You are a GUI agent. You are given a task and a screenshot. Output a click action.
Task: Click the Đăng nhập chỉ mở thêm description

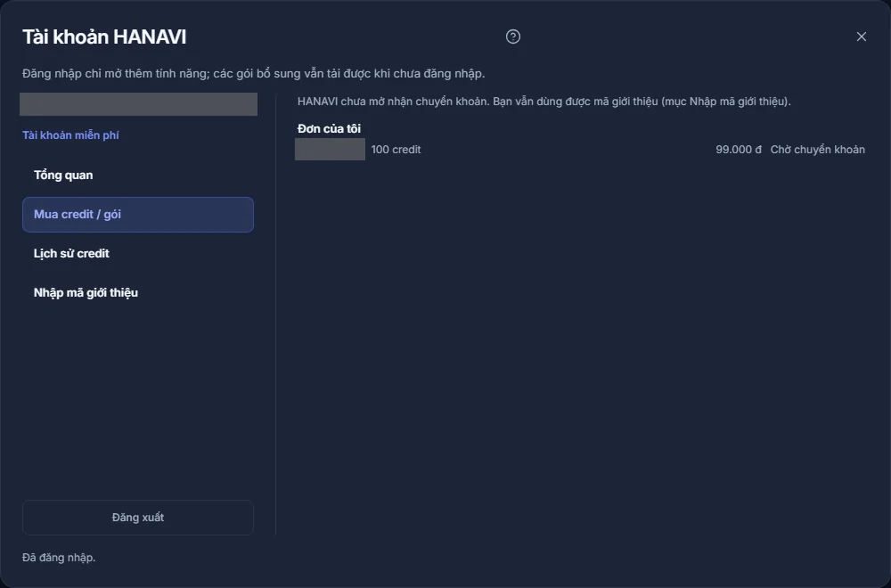click(x=253, y=73)
